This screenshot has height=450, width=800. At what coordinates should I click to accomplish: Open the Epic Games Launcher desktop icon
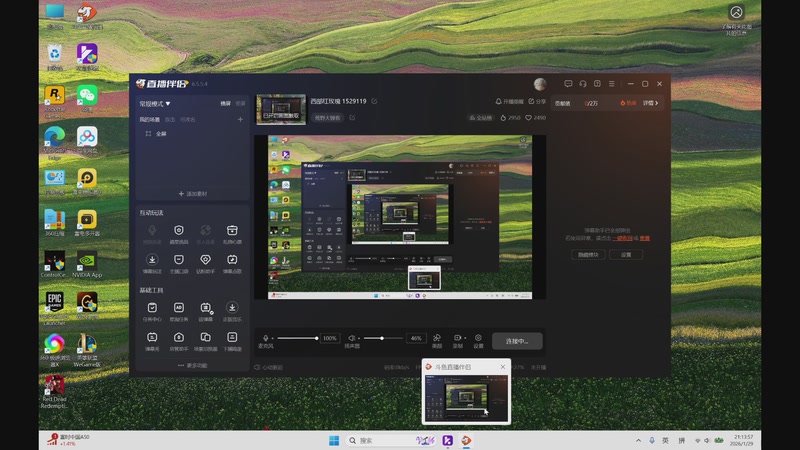pos(55,308)
